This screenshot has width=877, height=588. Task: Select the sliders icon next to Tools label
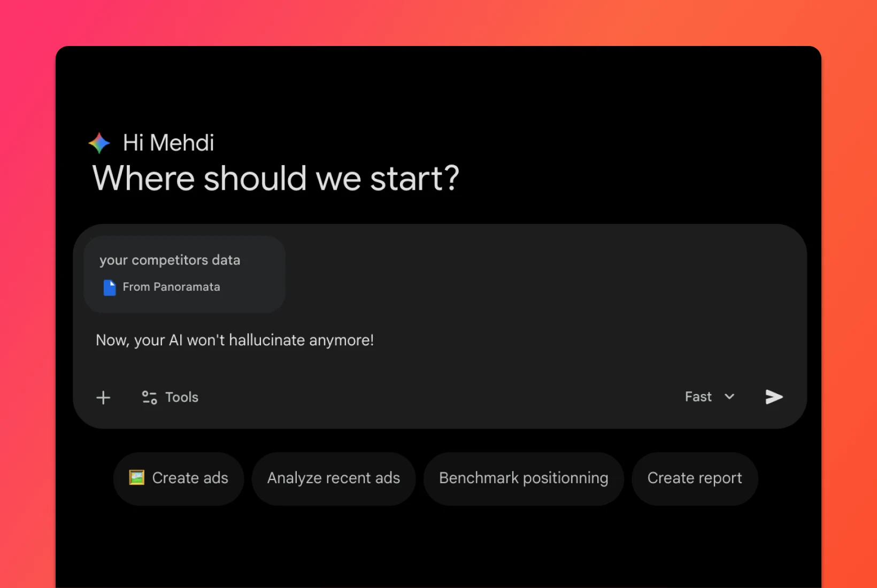(148, 397)
